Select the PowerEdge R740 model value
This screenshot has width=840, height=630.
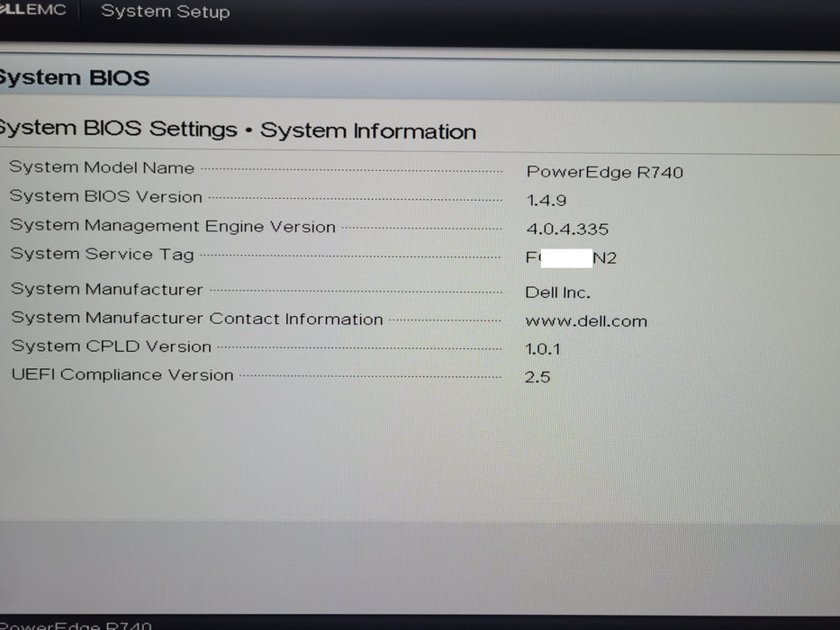tap(605, 172)
